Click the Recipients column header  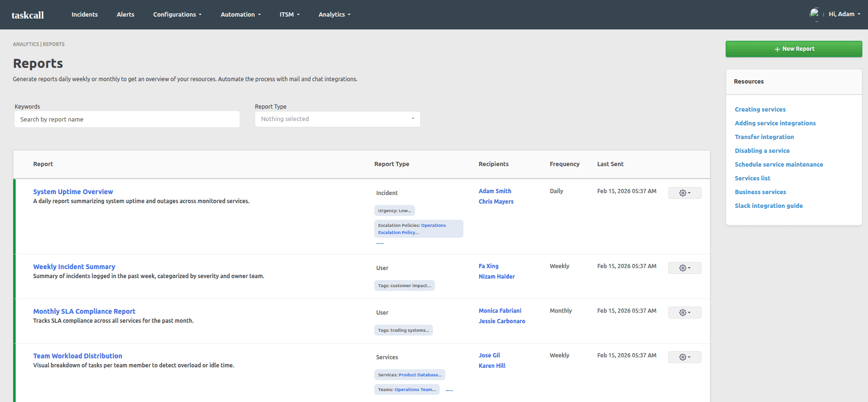[493, 164]
